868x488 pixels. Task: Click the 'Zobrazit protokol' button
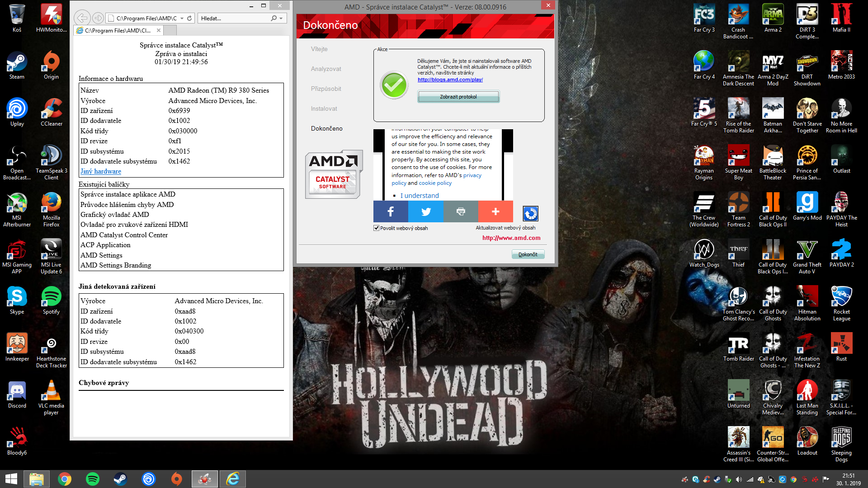458,97
